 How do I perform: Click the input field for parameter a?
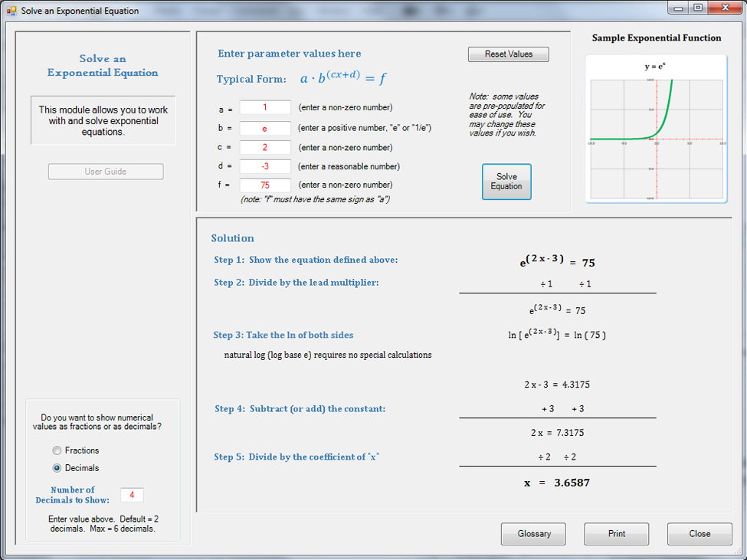[x=265, y=108]
